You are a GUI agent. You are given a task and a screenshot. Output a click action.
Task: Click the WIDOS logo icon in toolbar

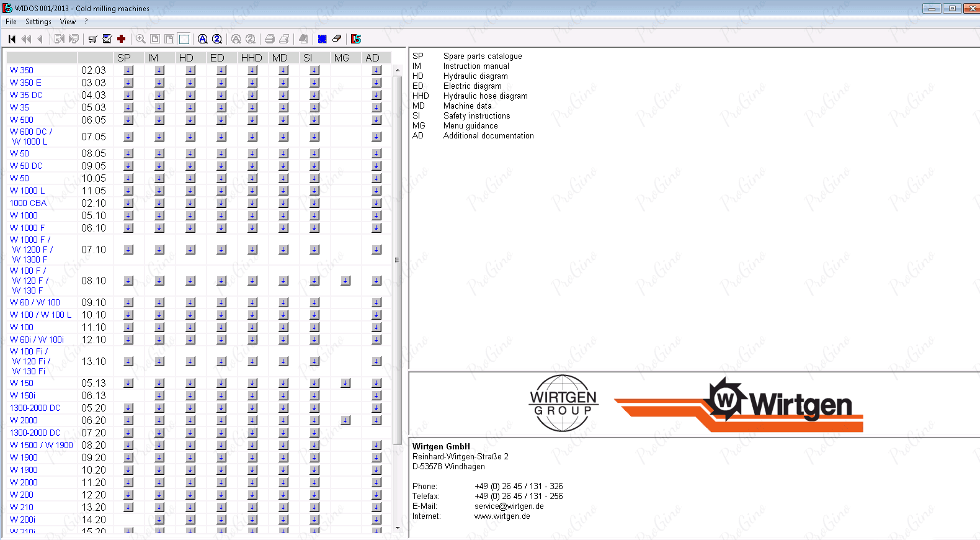pos(356,39)
